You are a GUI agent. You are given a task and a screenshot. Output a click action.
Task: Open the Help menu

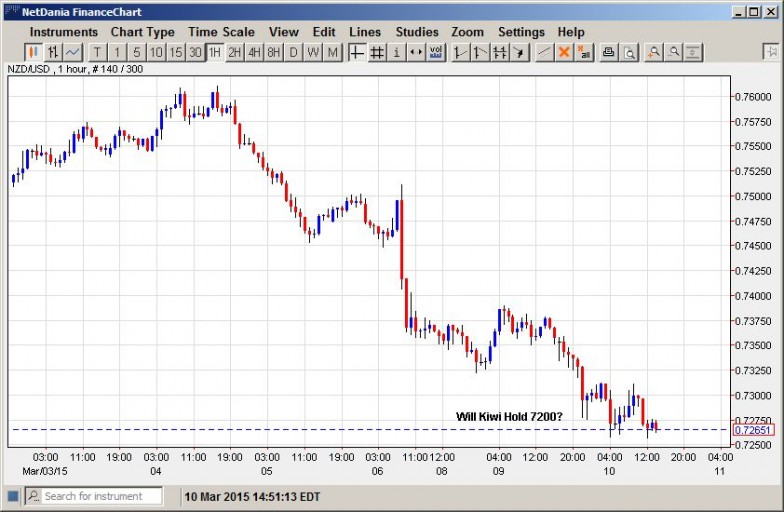(571, 32)
